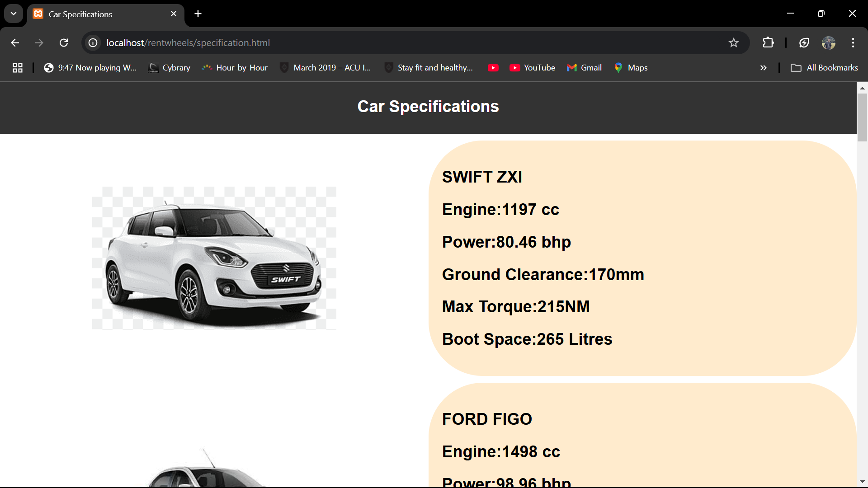Screen dimensions: 868x488
Task: Open the apps grid in bookmarks bar
Action: (x=18, y=68)
